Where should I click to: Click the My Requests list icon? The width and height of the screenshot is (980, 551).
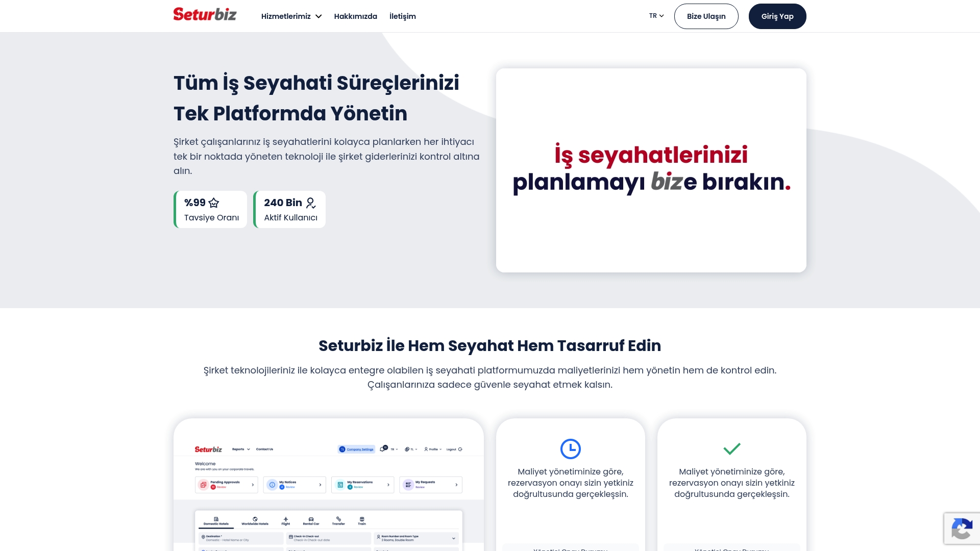[x=408, y=485]
